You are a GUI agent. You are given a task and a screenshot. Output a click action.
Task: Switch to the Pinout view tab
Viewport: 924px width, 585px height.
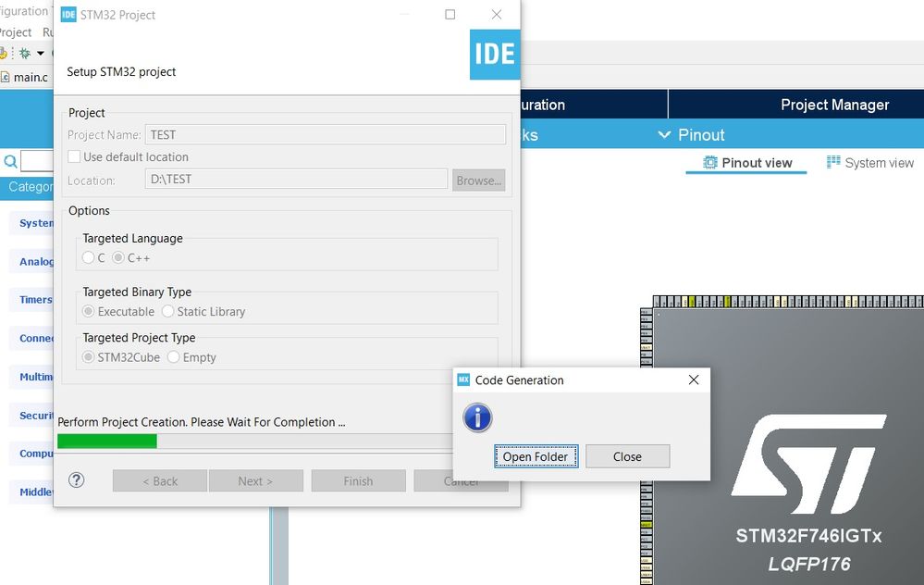pos(746,163)
